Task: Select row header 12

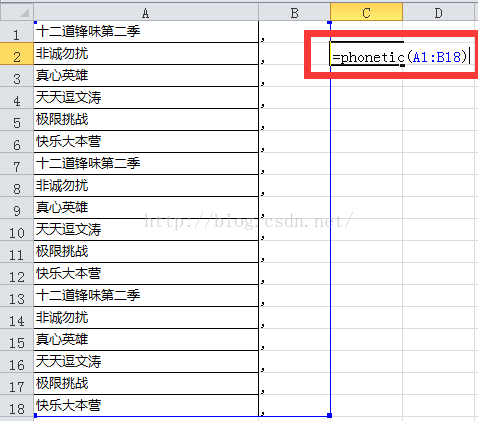Action: tap(17, 274)
